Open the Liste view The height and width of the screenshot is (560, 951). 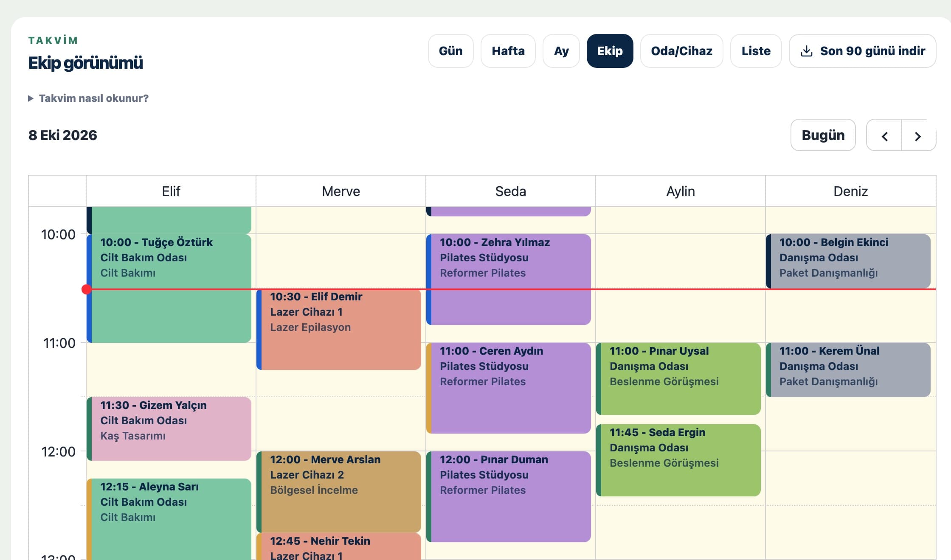pos(756,51)
